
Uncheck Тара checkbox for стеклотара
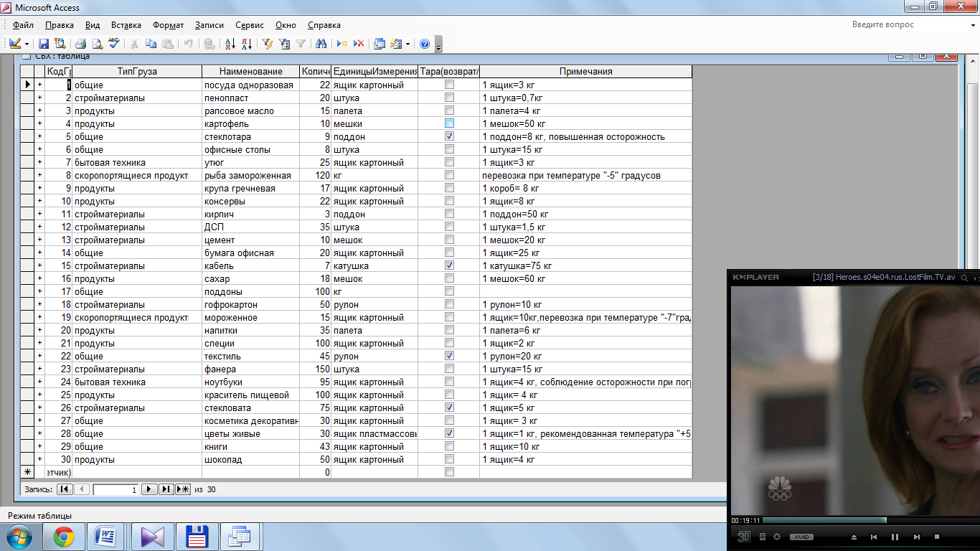[449, 136]
